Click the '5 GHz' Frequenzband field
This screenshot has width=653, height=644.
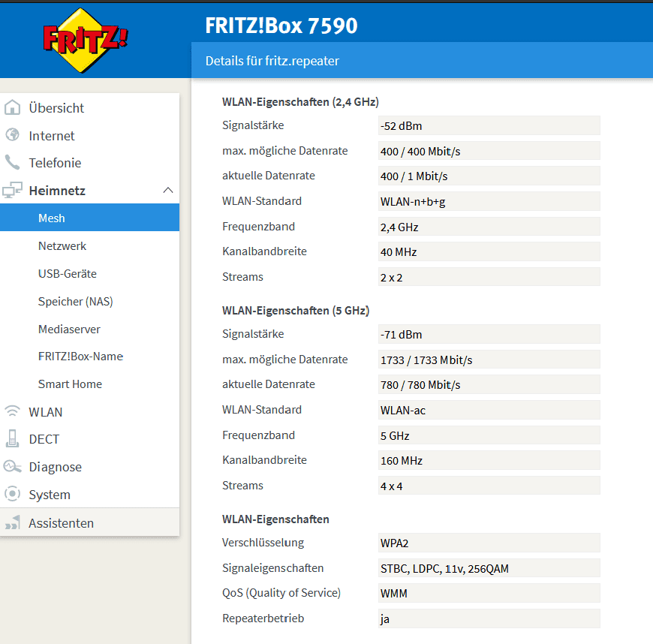pyautogui.click(x=489, y=436)
